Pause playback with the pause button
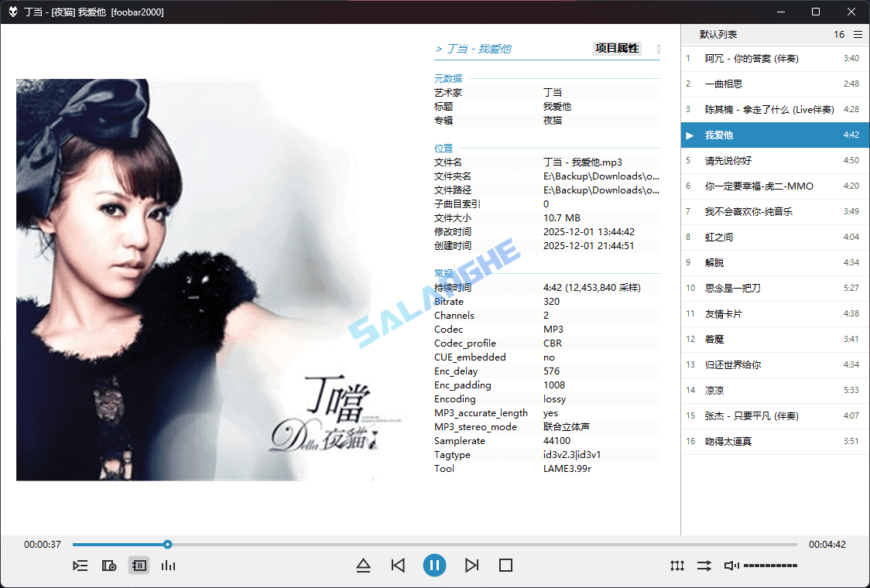Viewport: 870px width, 588px height. [434, 566]
